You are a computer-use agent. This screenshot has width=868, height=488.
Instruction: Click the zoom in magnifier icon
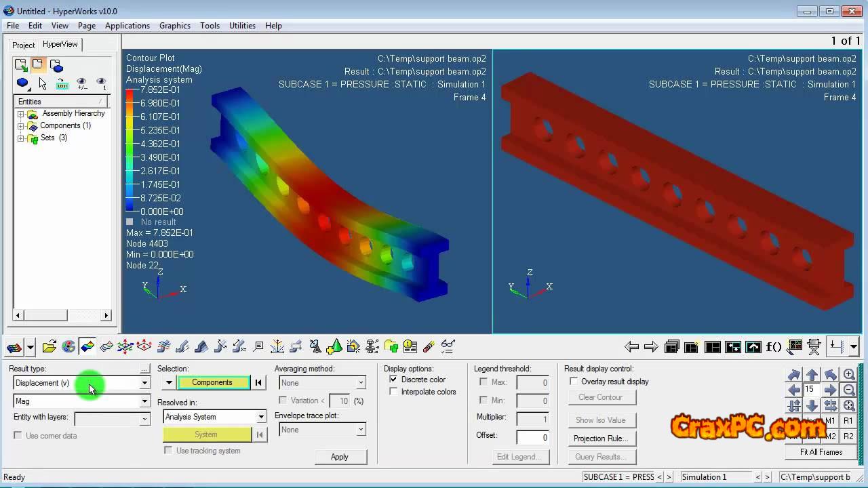click(848, 375)
